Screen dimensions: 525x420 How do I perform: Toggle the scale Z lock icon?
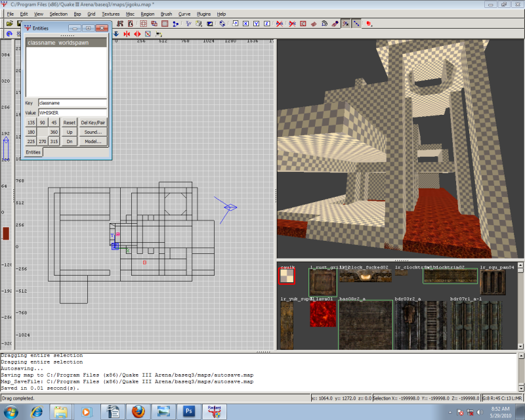(x=267, y=24)
